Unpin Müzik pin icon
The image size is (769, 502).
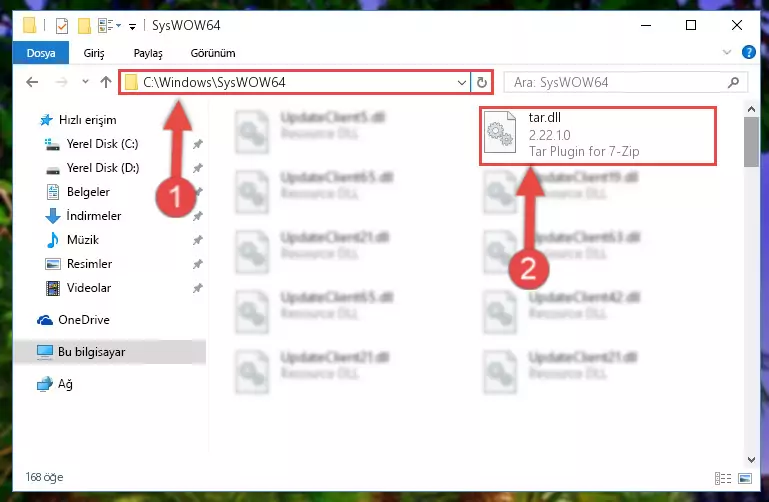pyautogui.click(x=198, y=240)
